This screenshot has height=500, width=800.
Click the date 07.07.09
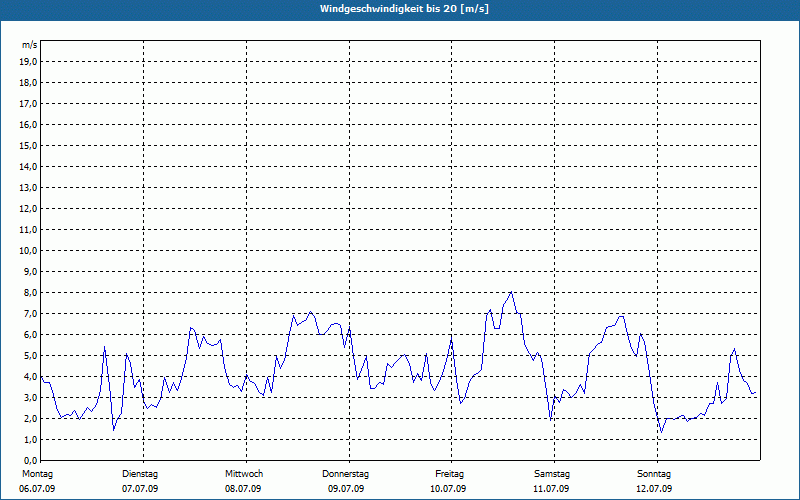click(x=140, y=489)
